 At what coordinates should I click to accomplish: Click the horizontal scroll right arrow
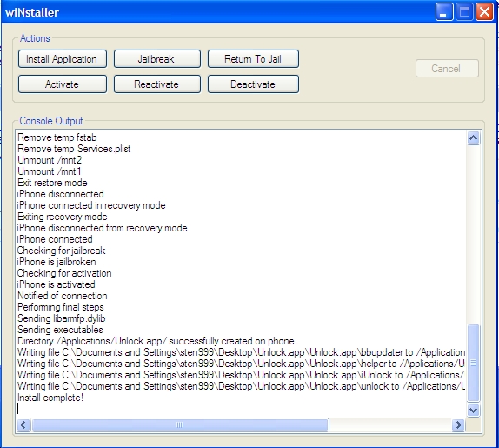tap(459, 425)
